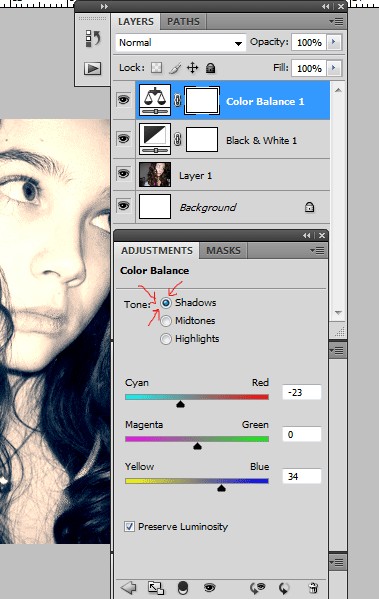Hide Layer 1 visibility eye
The height and width of the screenshot is (599, 379).
click(x=123, y=174)
